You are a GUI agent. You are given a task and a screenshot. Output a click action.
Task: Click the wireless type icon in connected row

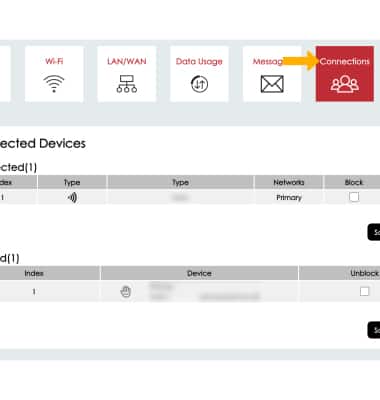point(72,197)
